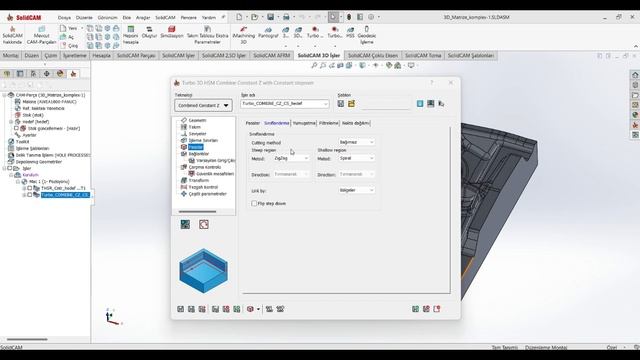Viewport: 640px width, 360px height.
Task: Collapse the CAM-Parça root tree node
Action: tap(4, 95)
